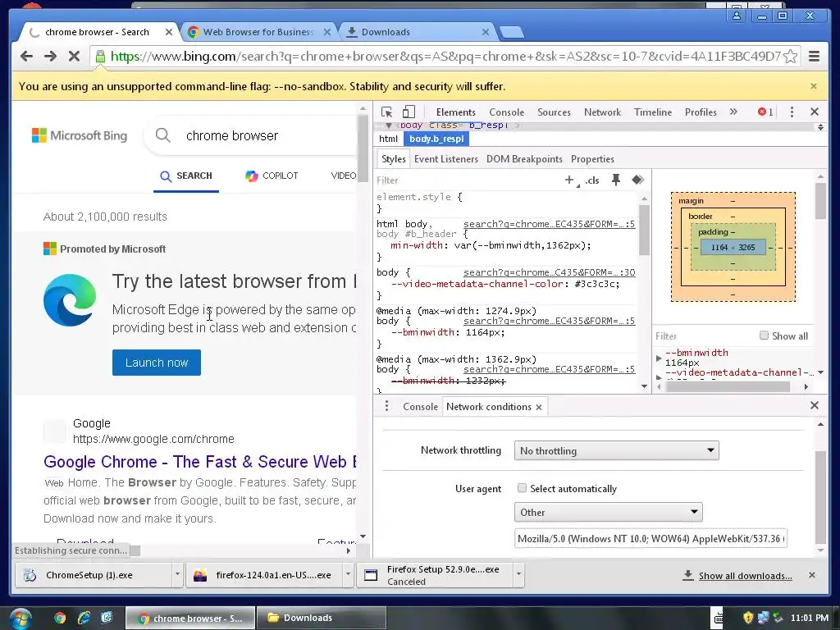
Task: Select the html breadcrumb node
Action: (x=388, y=139)
